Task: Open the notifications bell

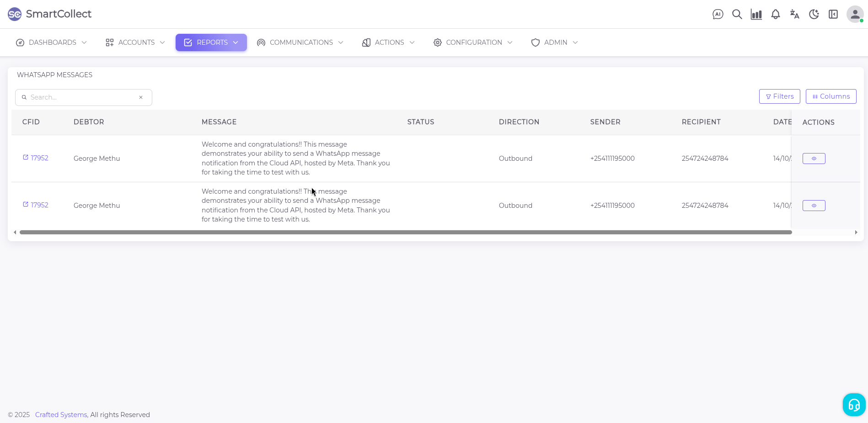Action: [775, 14]
